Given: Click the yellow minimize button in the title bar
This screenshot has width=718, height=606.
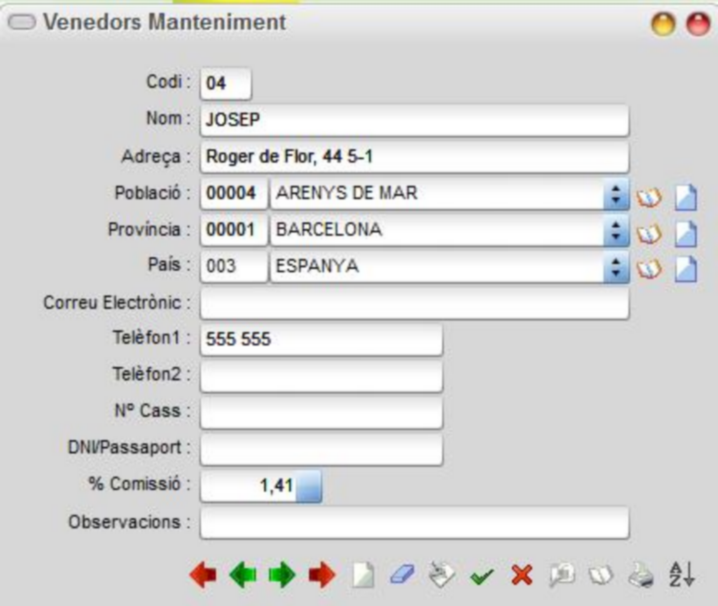Looking at the screenshot, I should (663, 23).
